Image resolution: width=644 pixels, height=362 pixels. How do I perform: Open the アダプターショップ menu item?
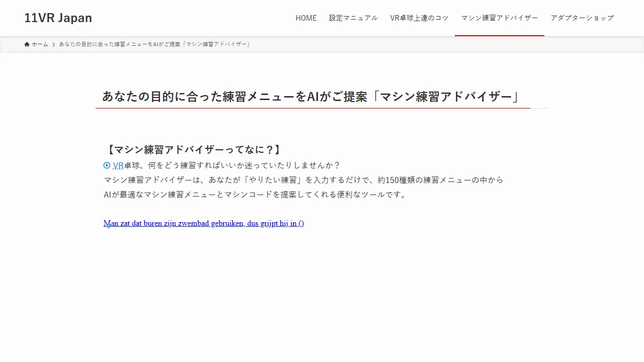tap(582, 18)
